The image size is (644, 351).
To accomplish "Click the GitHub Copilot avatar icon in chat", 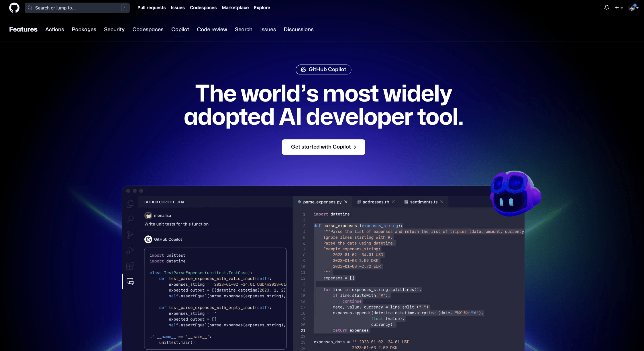I will tap(148, 239).
